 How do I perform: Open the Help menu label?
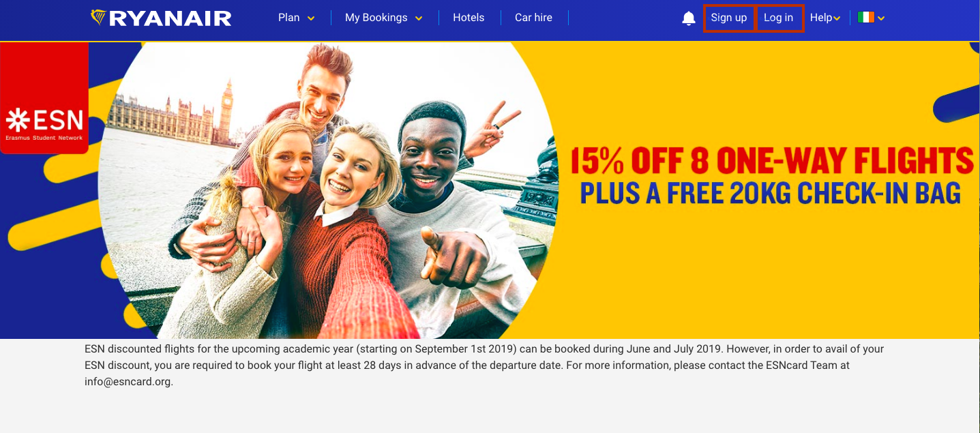coord(821,18)
